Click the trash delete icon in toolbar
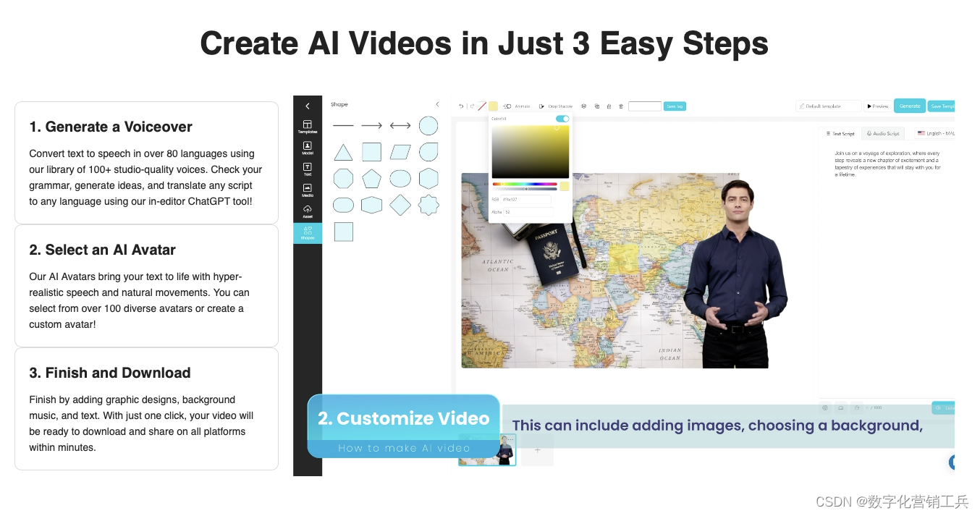 pos(620,106)
